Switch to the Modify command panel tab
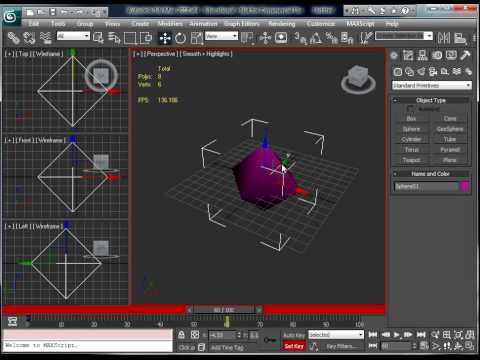The image size is (480, 360). [x=408, y=55]
